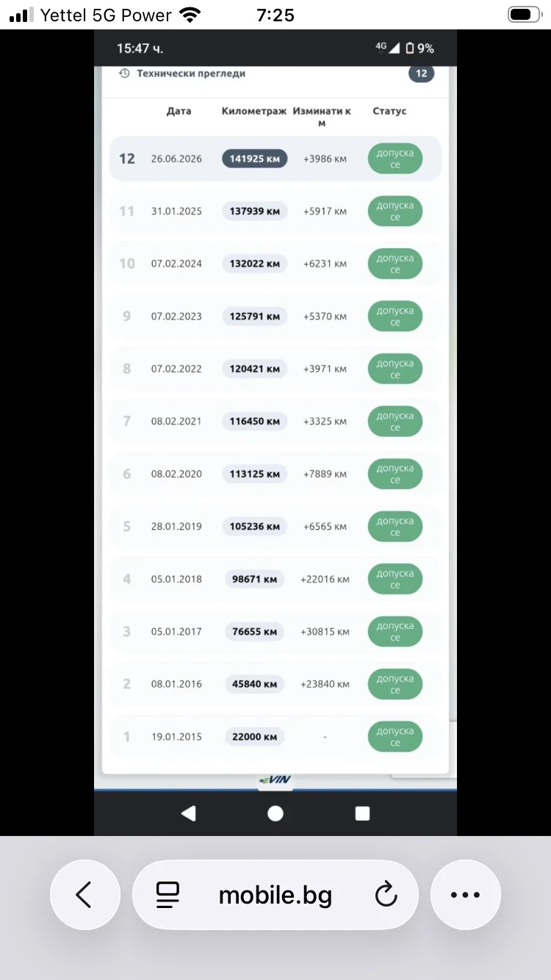Tap the Android recents square
Screen dimensions: 551x980
362,813
